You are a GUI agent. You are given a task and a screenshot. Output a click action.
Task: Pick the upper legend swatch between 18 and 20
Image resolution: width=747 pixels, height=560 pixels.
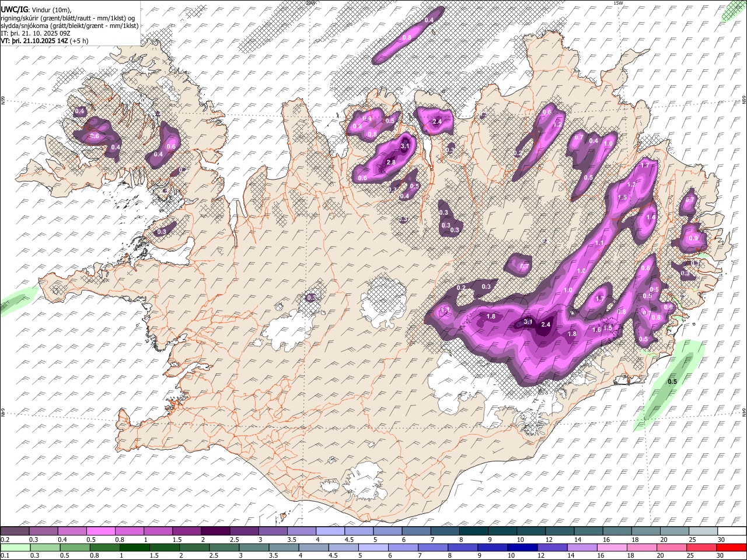click(x=645, y=531)
